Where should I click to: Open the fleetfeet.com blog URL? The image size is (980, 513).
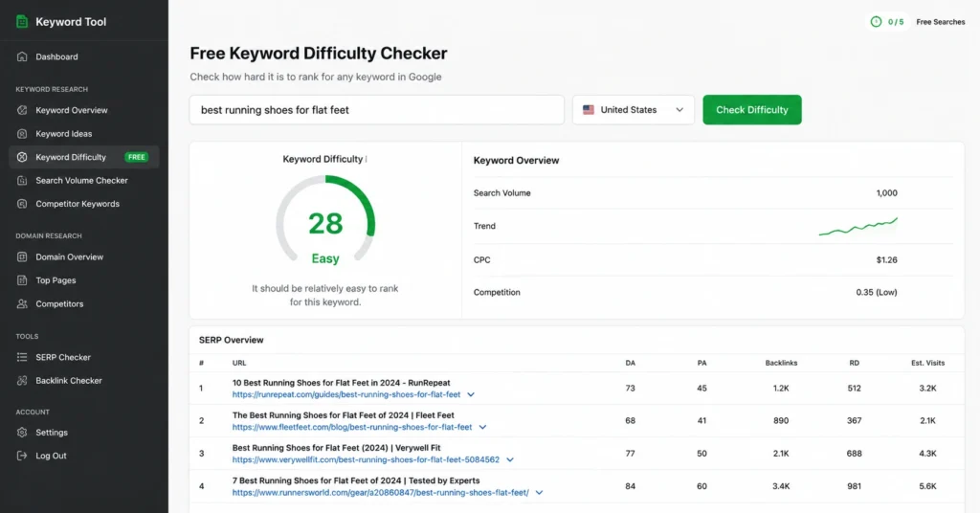coord(352,428)
